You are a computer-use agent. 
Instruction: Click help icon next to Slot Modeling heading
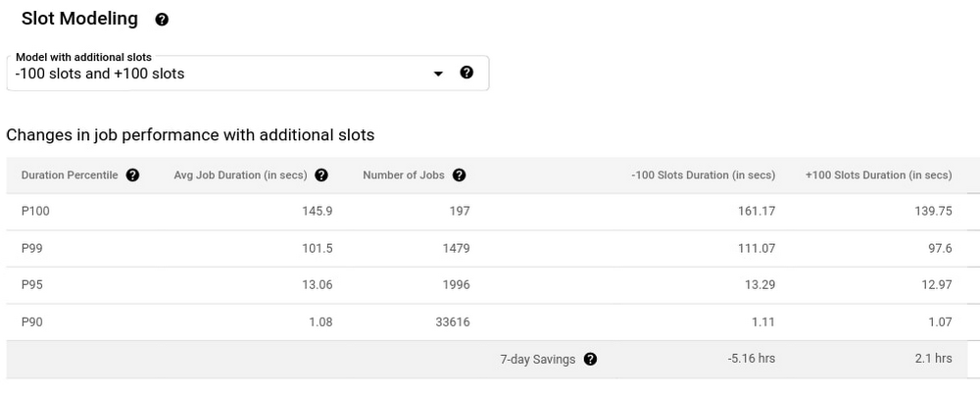pyautogui.click(x=163, y=20)
